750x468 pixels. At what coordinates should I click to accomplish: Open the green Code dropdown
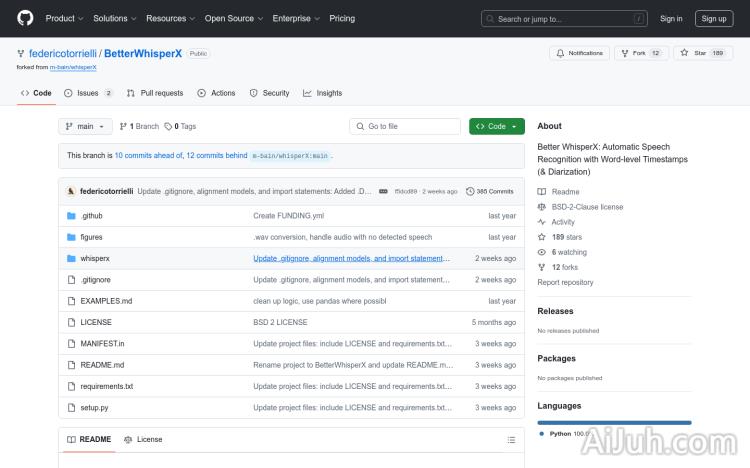tap(496, 127)
